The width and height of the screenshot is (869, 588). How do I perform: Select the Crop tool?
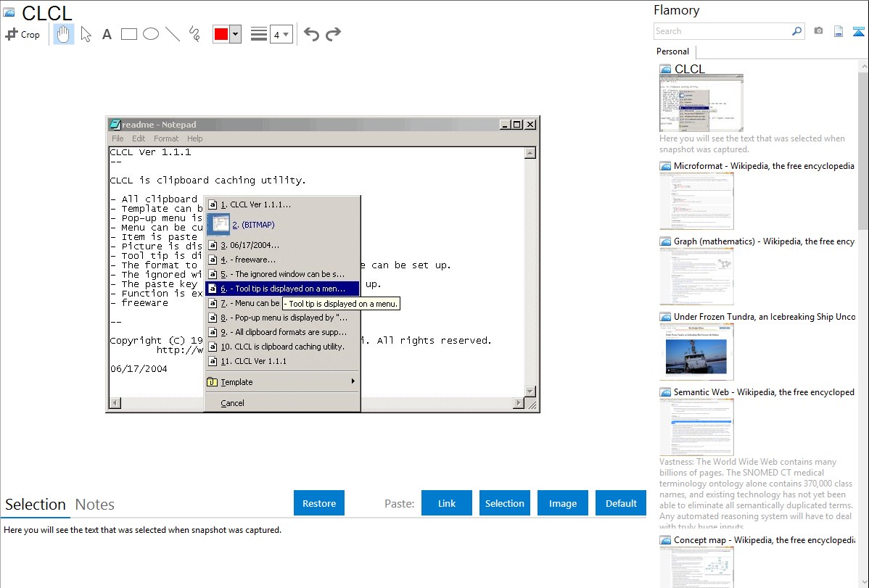click(x=22, y=34)
